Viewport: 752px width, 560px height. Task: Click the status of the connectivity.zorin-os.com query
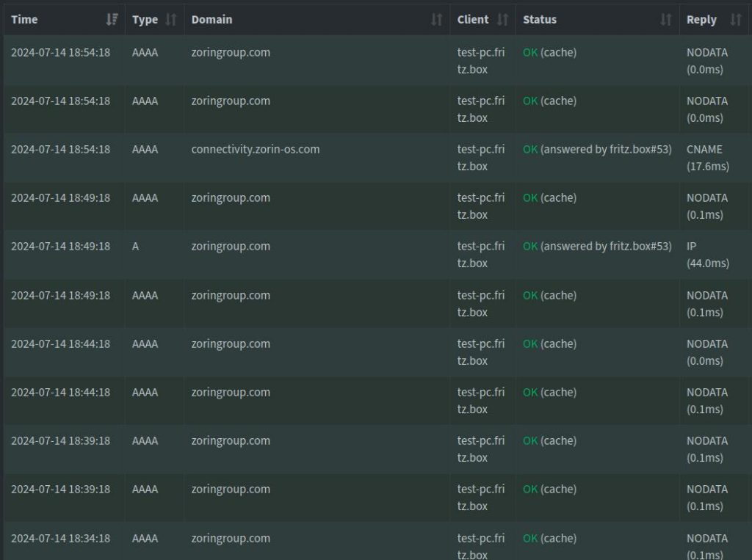596,149
